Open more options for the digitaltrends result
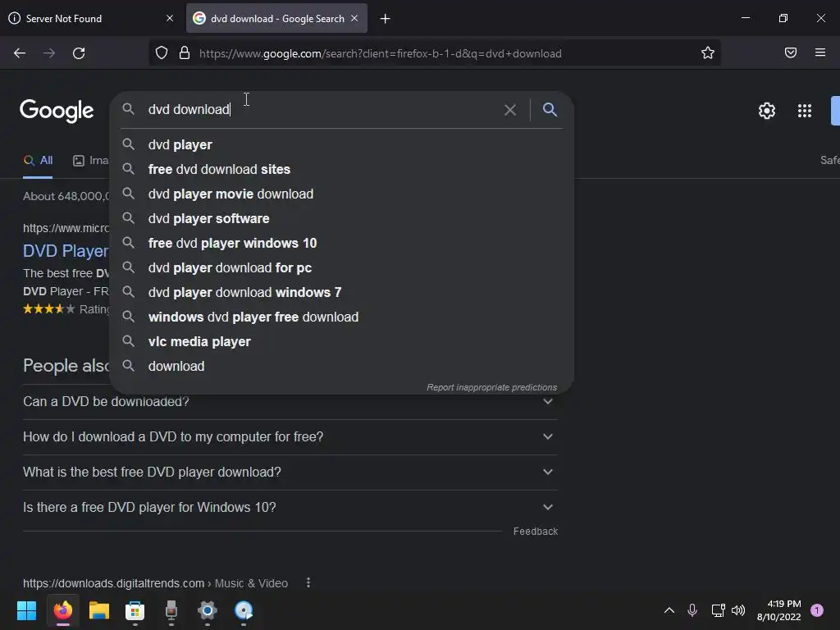840x630 pixels. [308, 583]
